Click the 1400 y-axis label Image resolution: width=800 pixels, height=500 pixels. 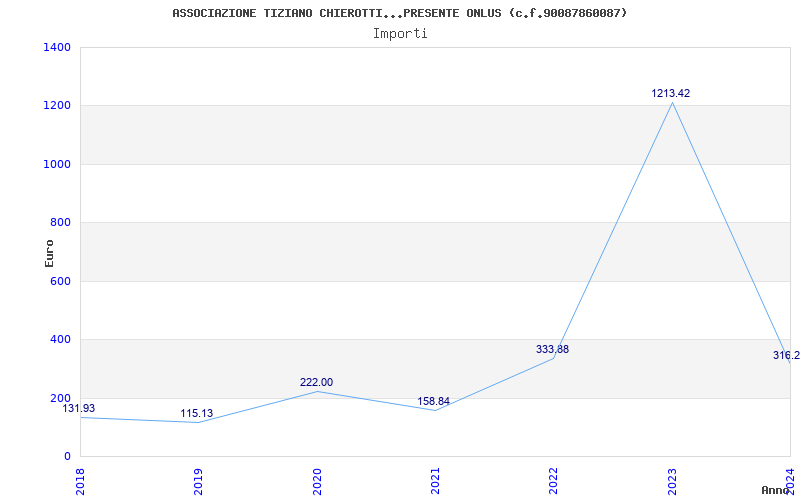tap(57, 47)
